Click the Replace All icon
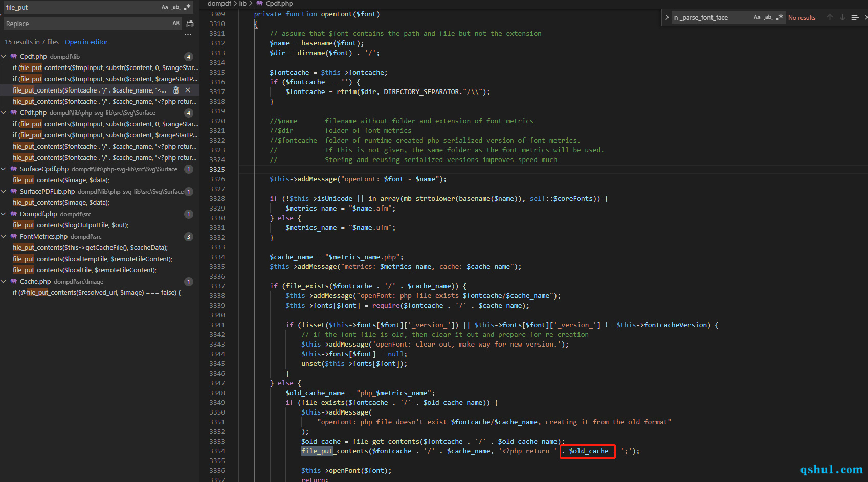Viewport: 868px width, 482px height. [x=190, y=24]
